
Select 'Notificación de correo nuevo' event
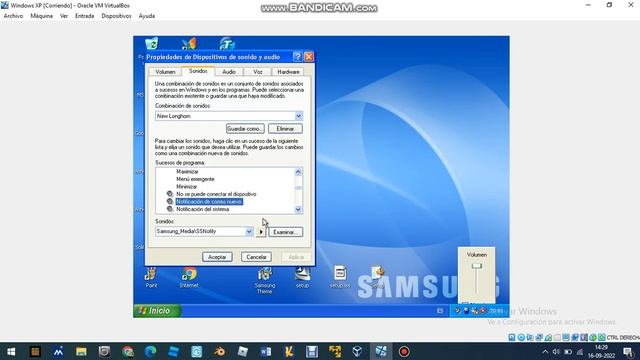(209, 202)
